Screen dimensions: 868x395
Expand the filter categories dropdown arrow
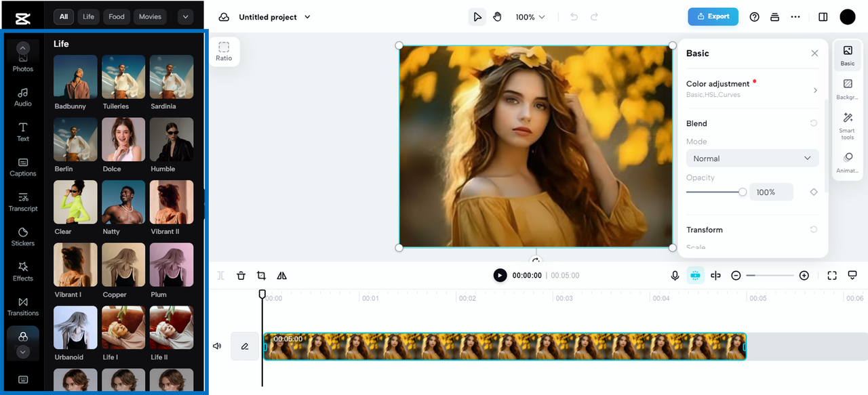click(185, 16)
